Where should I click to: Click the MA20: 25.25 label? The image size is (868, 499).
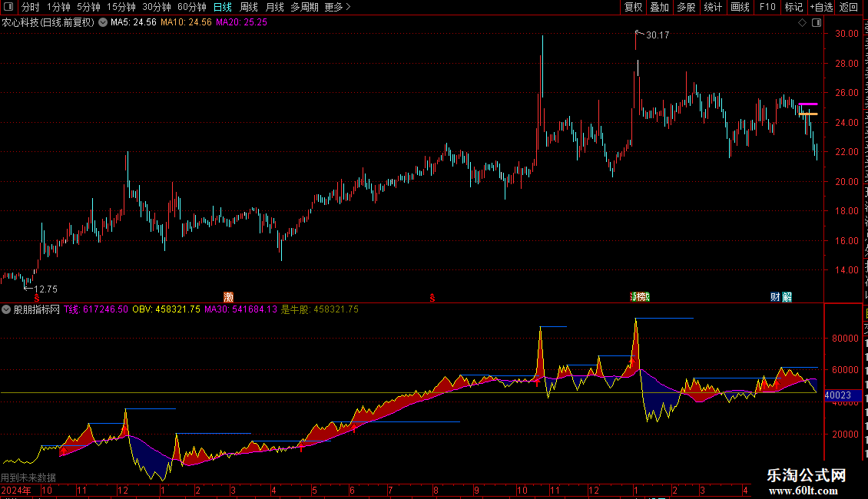click(x=241, y=22)
